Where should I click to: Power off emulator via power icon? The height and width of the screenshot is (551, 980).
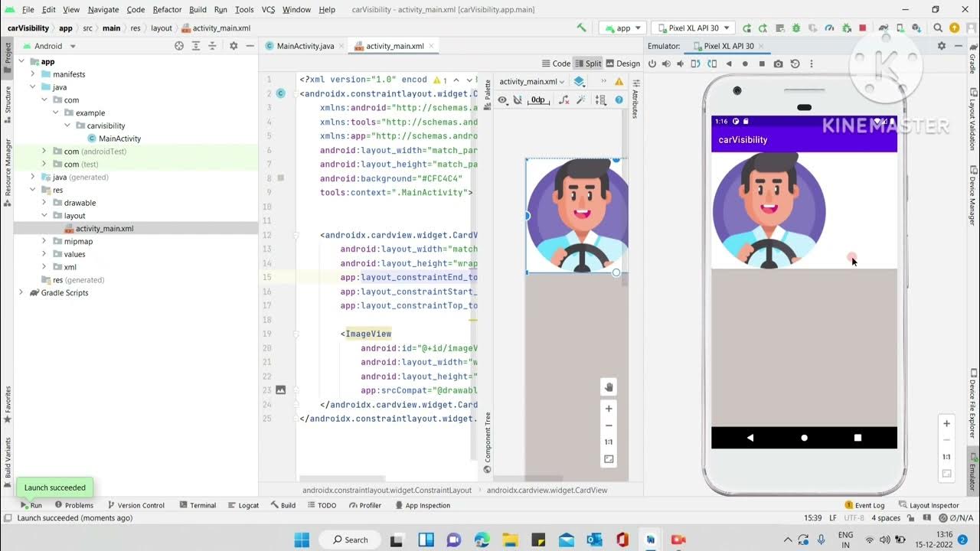[x=652, y=64]
